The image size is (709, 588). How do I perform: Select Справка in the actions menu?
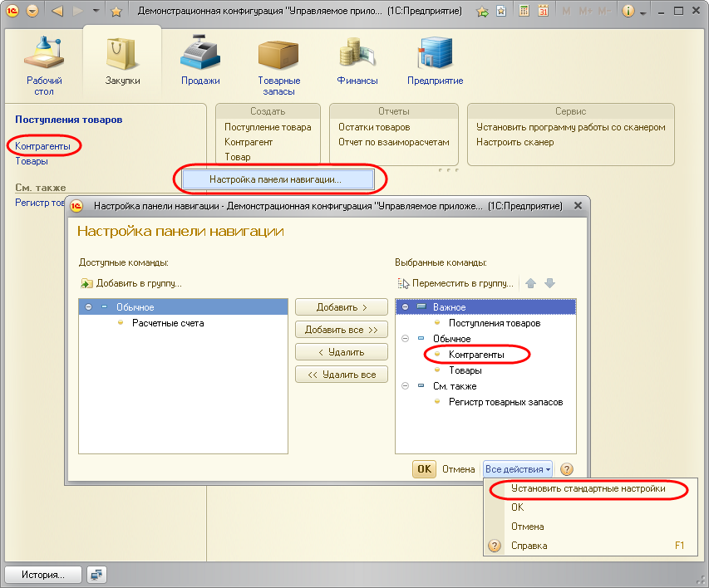coord(529,546)
